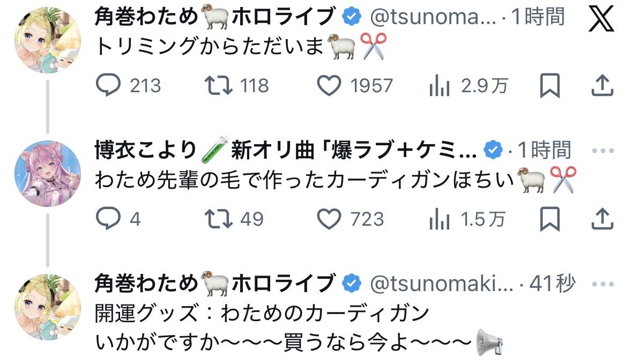View analytics showing 2.9万 views
Screen dimensions: 632x364
click(439, 85)
